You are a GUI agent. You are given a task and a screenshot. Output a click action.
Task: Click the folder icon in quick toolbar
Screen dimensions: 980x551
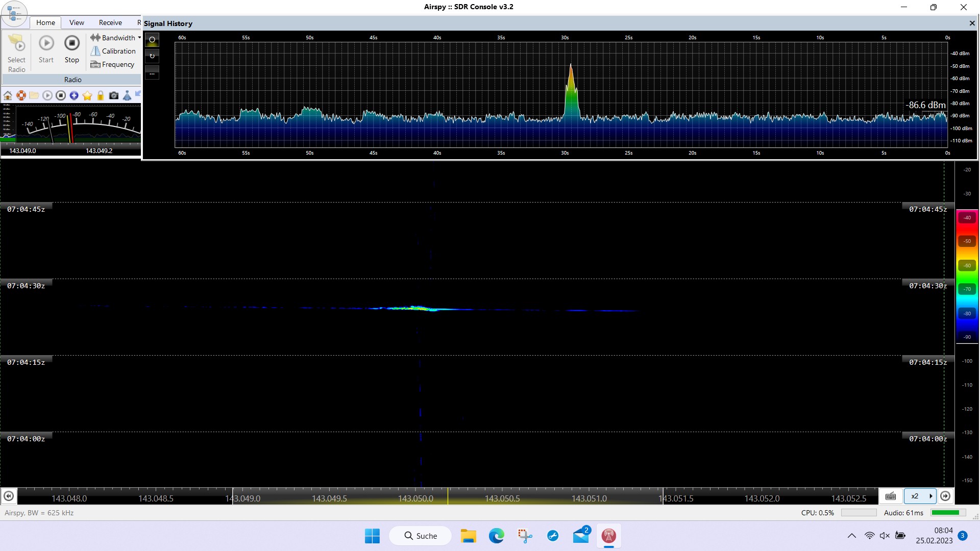click(34, 95)
